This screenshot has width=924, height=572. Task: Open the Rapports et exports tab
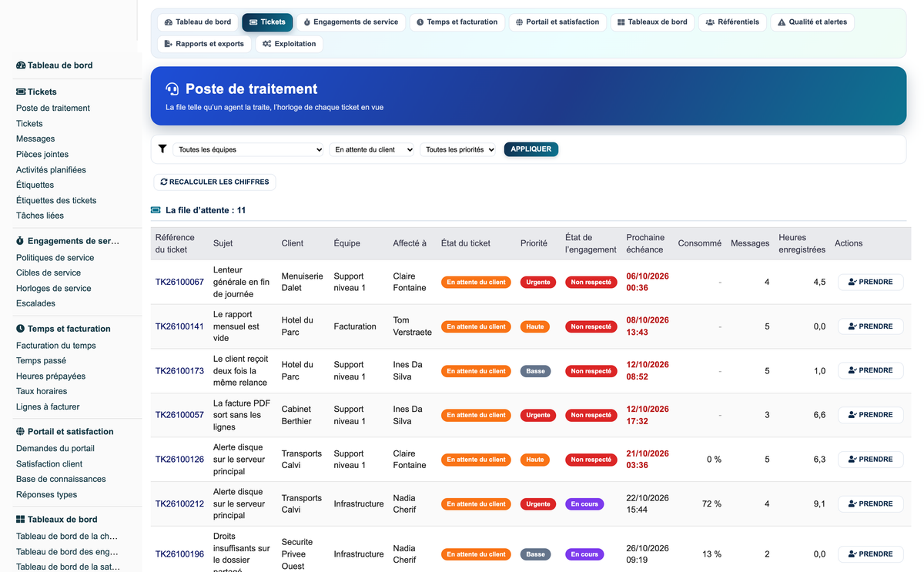pyautogui.click(x=204, y=44)
